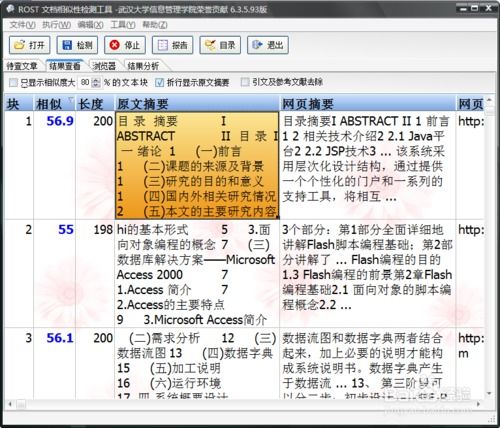Click the http link in row 2
This screenshot has width=500, height=428.
(x=471, y=230)
